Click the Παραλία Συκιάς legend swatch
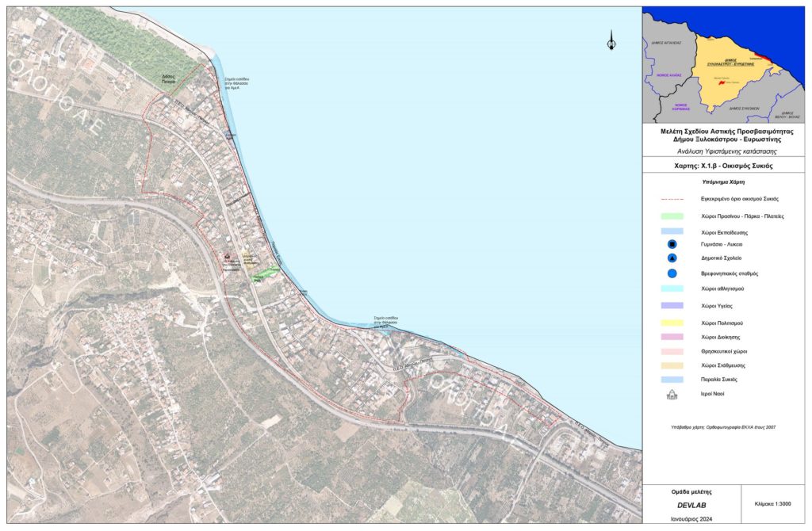The height and width of the screenshot is (531, 812). point(672,380)
